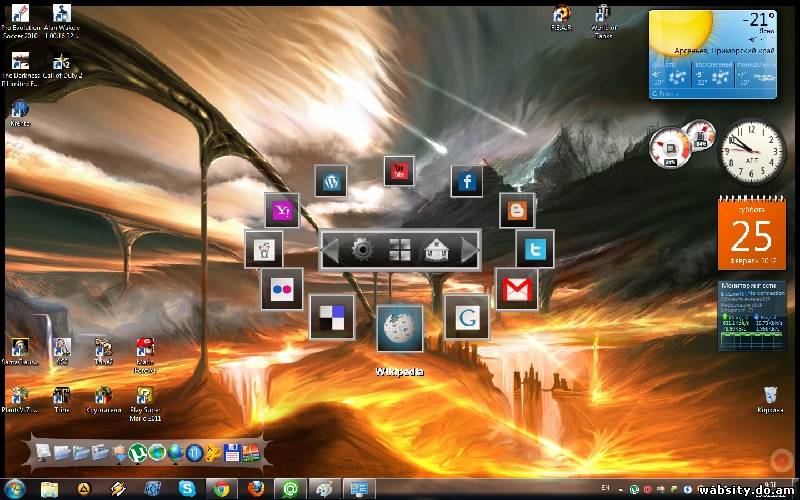Open the Blogger tile
This screenshot has height=500, width=800.
click(517, 210)
